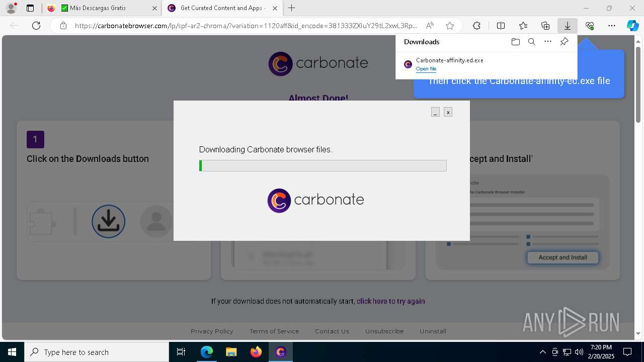Click the download arrow illustration in step 1
644x362 pixels.
[108, 221]
